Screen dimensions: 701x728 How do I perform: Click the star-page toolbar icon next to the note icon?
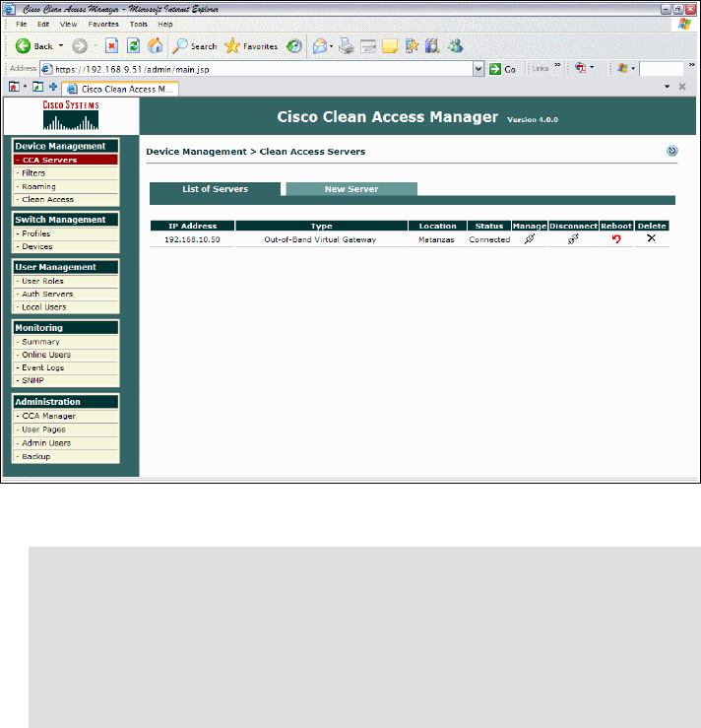[412, 46]
